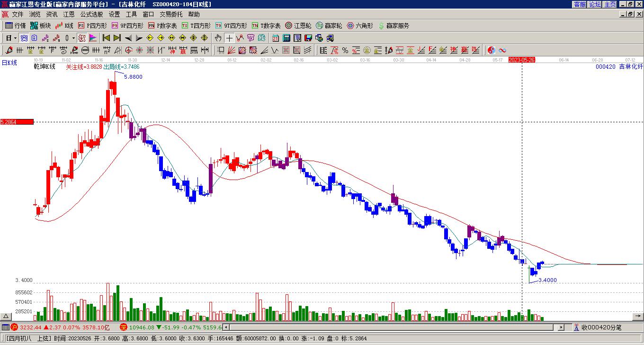644x345 pixels.
Task: Open the calculator icon
Action: tap(286, 38)
